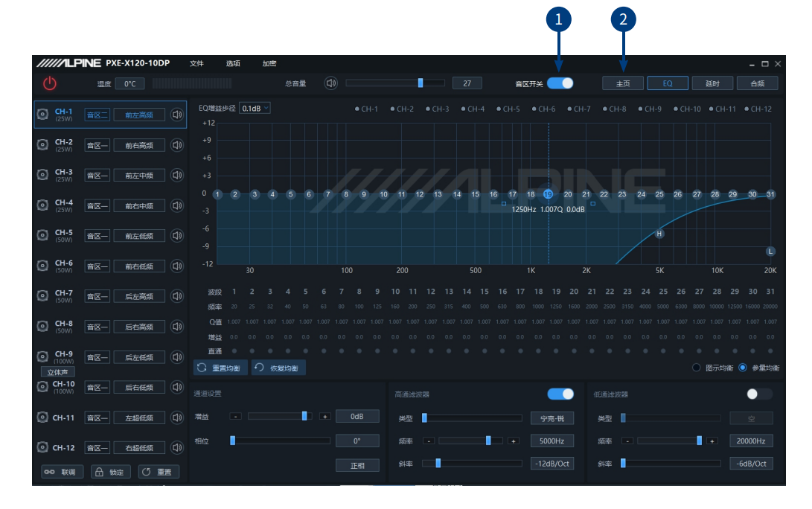Toggle CH-12 curve display in legend
The height and width of the screenshot is (509, 812).
click(758, 109)
